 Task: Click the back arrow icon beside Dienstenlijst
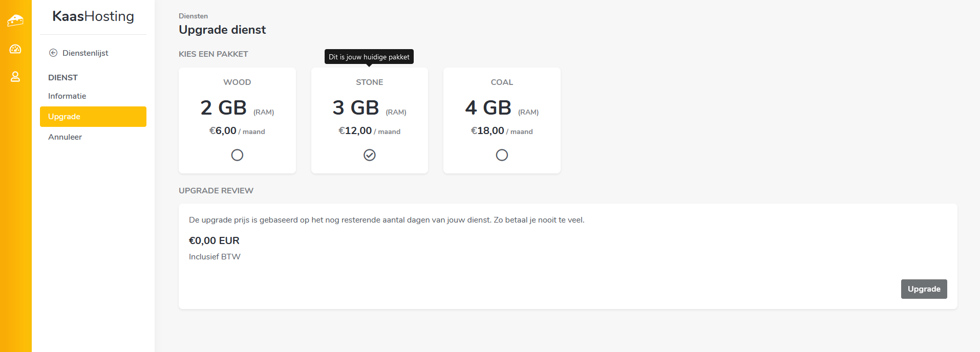click(53, 53)
